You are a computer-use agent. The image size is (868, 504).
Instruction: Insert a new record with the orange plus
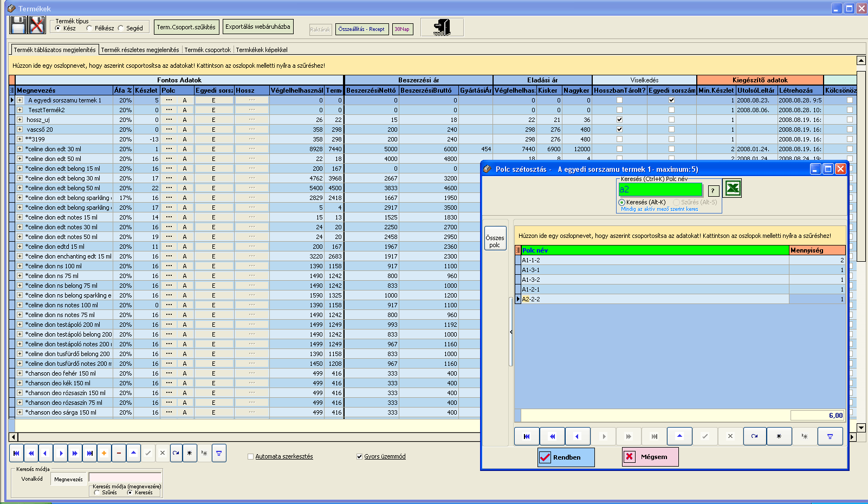click(104, 453)
